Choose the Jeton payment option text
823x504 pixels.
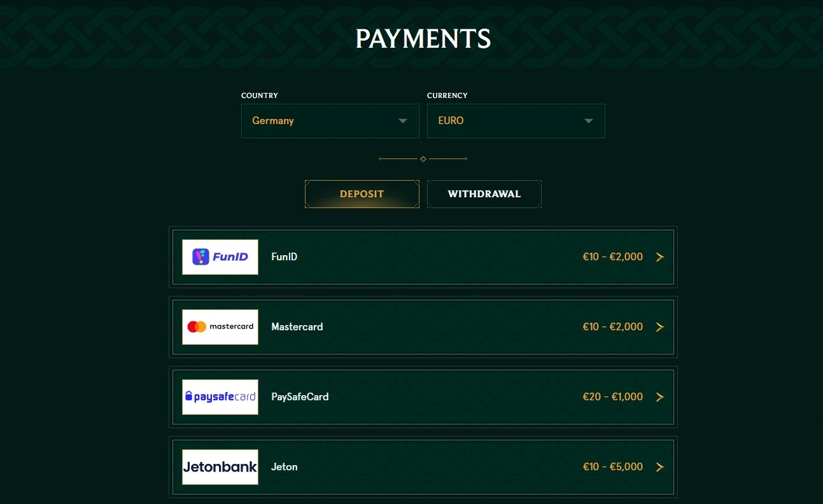coord(285,467)
